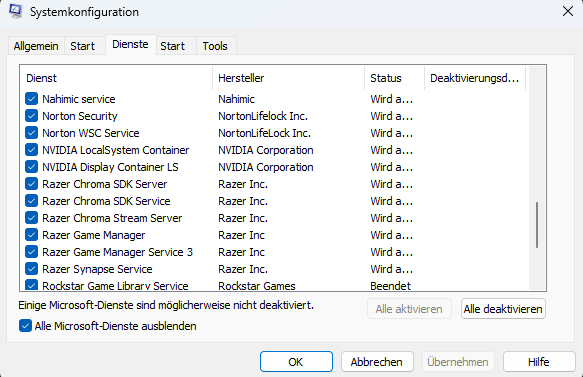Viewport: 583px width, 377px height.
Task: Select 'Razer Chroma Stream Server' name
Action: pos(112,218)
